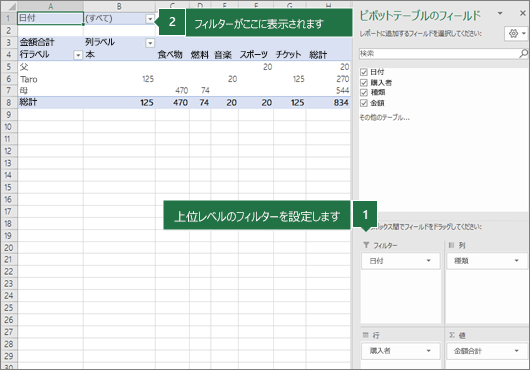Image resolution: width=530 pixels, height=370 pixels.
Task: Select the value 74 in 母 row
Action: 200,90
